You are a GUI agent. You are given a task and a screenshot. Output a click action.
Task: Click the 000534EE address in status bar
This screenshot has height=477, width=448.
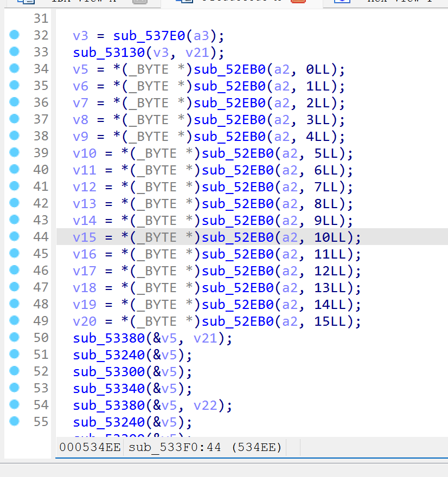[90, 447]
